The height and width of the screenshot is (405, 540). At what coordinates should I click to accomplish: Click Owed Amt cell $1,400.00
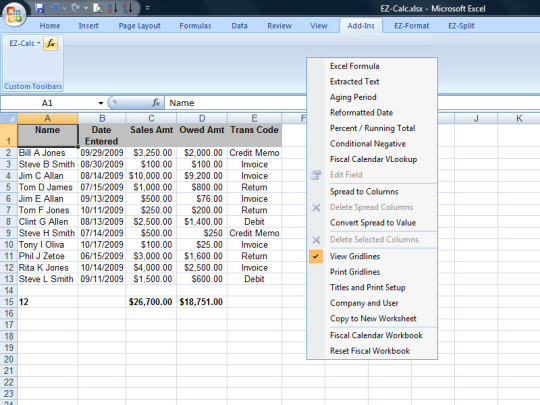coord(202,222)
